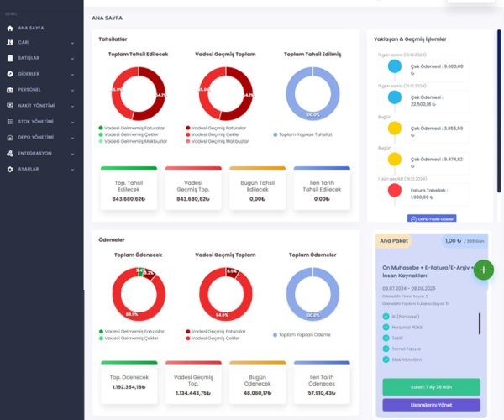Image resolution: width=504 pixels, height=420 pixels.
Task: Expand the Personel menu chevron
Action: [x=72, y=90]
